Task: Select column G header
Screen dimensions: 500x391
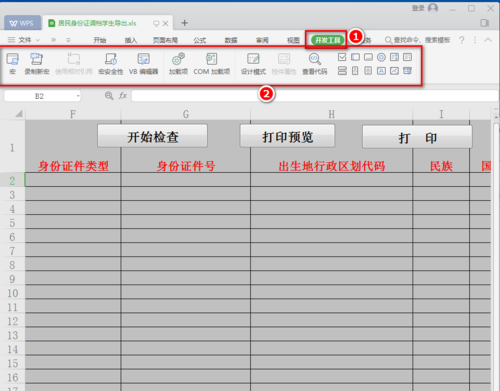Action: (186, 114)
